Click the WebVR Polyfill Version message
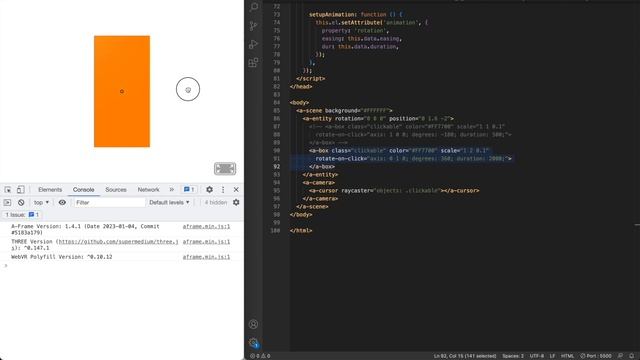The width and height of the screenshot is (640, 360). tap(62, 257)
